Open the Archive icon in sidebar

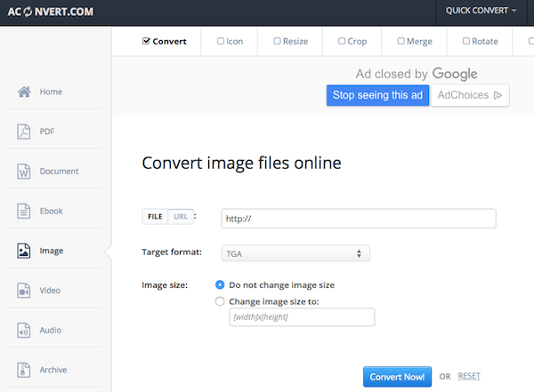coord(25,370)
